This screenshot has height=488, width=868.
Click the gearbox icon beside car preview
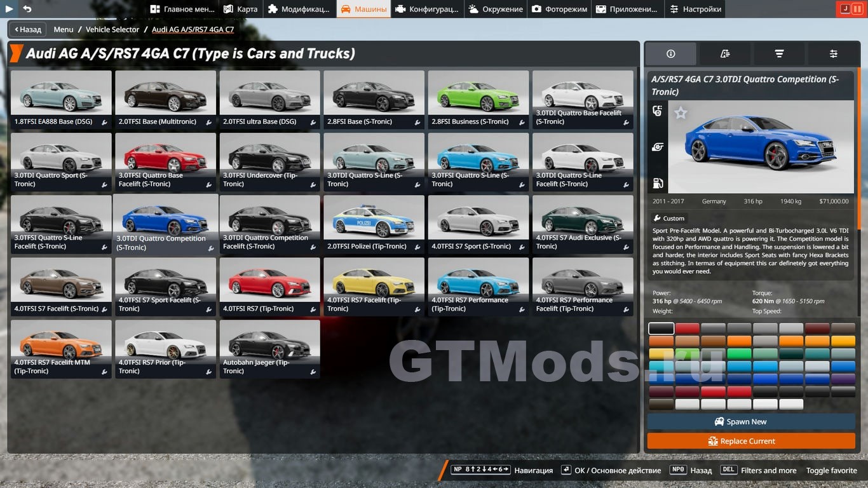click(x=658, y=111)
